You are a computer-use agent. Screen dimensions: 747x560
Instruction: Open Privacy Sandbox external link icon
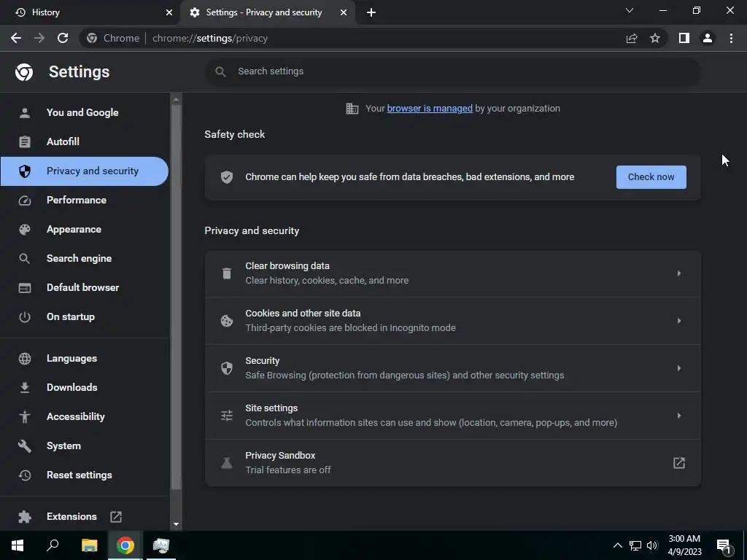coord(679,463)
